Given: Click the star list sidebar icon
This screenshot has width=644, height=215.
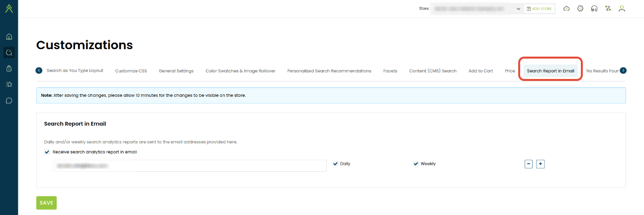Looking at the screenshot, I should point(9,84).
